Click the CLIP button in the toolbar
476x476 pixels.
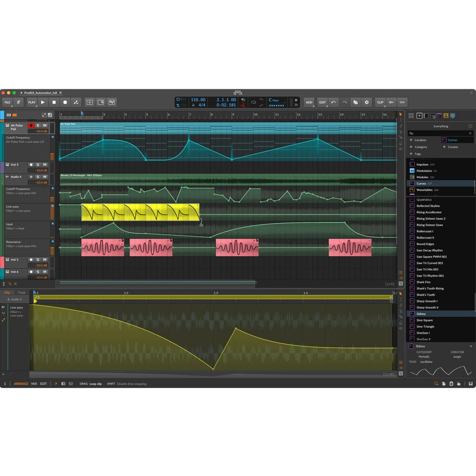(379, 102)
